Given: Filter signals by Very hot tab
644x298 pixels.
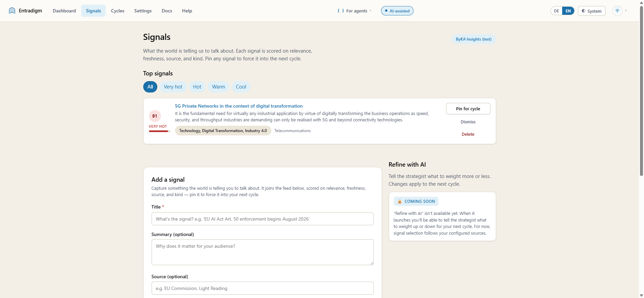Looking at the screenshot, I should 173,87.
